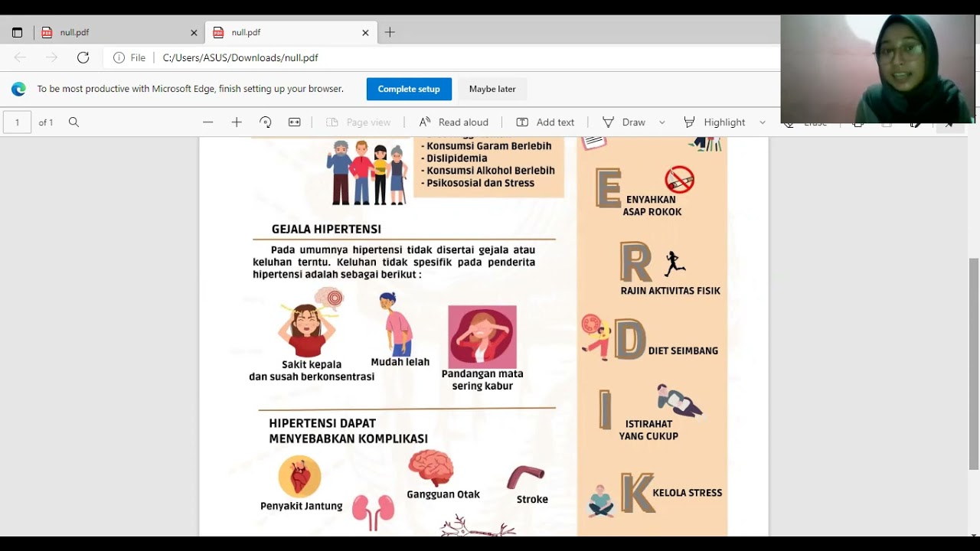Choose the Add text tool
The width and height of the screenshot is (980, 551).
click(545, 122)
